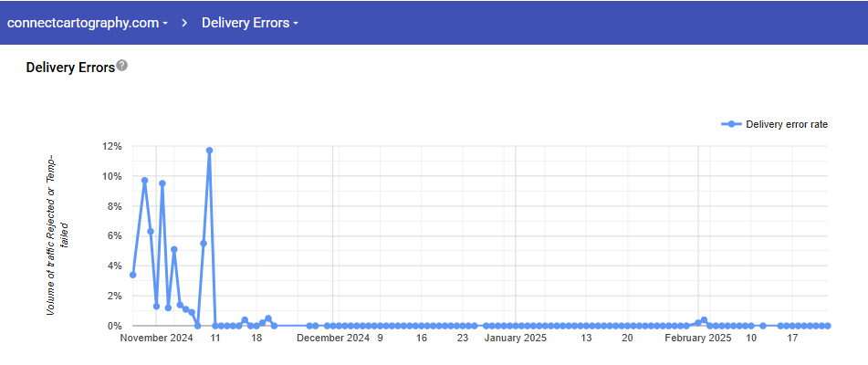Viewport: 868px width, 365px height.
Task: Click the 12% label on the vertical axis
Action: (112, 146)
